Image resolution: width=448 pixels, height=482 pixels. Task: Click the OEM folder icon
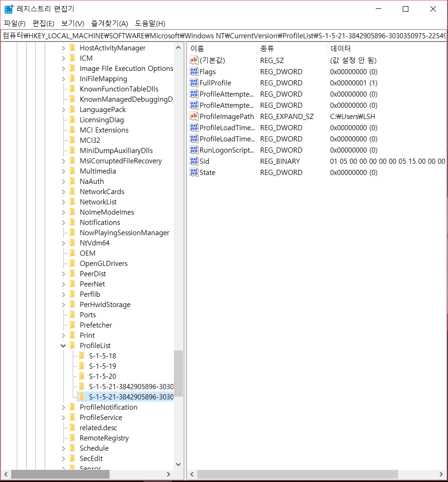(x=72, y=253)
